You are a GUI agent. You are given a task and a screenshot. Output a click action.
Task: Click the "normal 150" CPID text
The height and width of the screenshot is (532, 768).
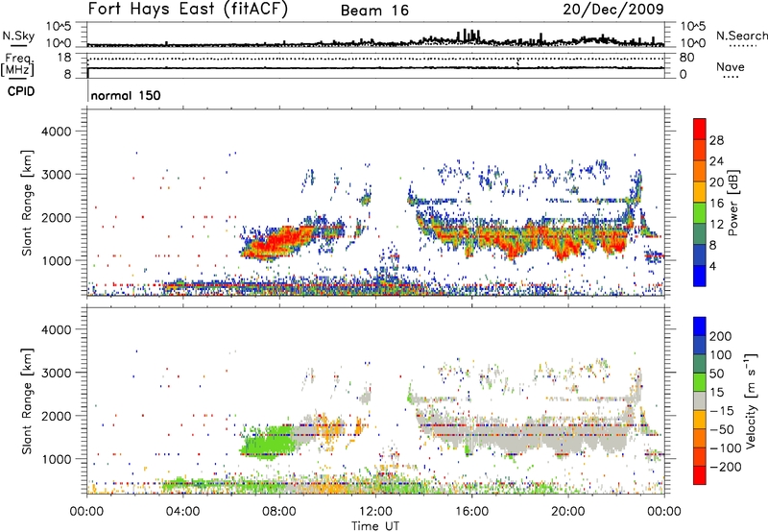pos(126,95)
